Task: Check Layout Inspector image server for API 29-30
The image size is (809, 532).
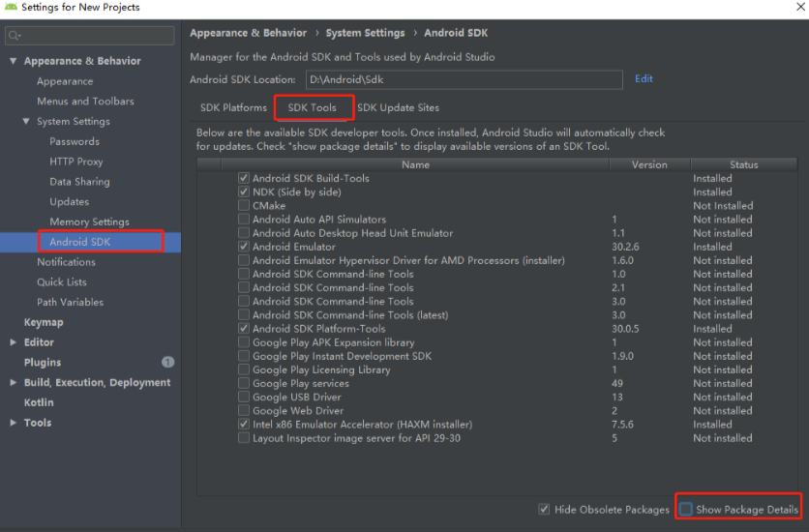Action: pos(244,437)
